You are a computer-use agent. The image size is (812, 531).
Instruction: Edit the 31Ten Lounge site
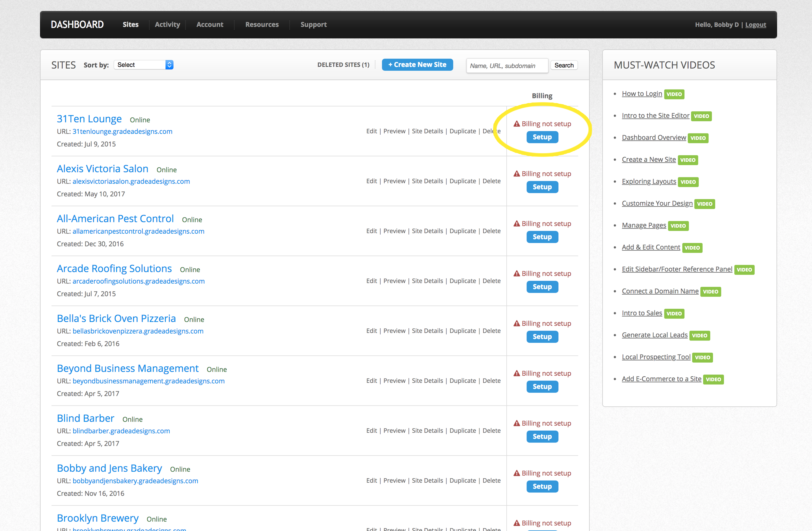371,131
